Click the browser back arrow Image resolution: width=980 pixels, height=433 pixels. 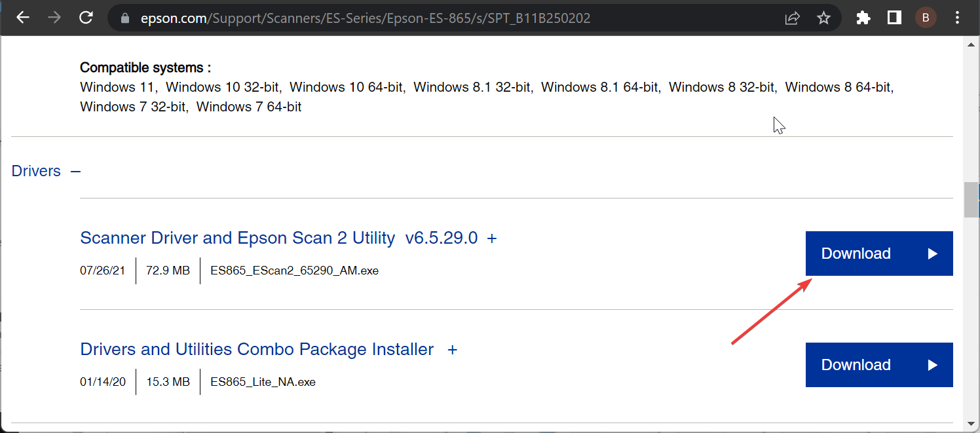tap(23, 18)
